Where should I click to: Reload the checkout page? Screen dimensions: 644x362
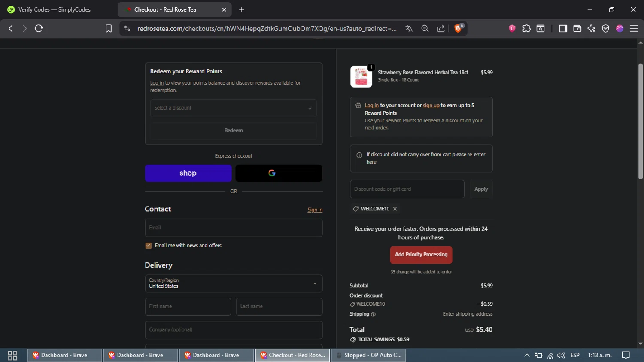click(x=39, y=28)
